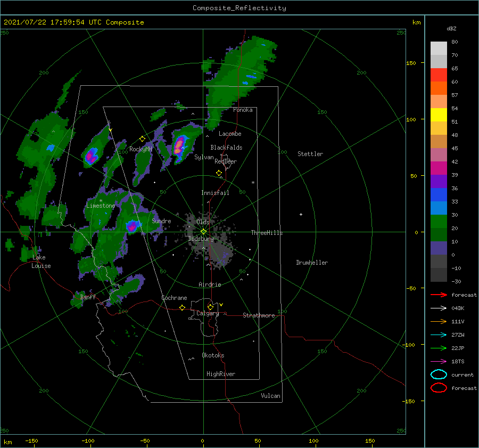Click the Banff town label
The height and width of the screenshot is (448, 479).
[x=88, y=297]
